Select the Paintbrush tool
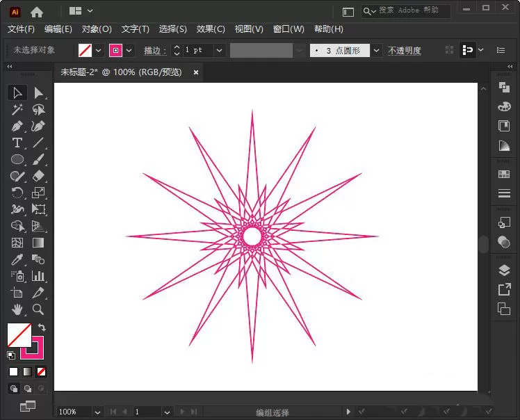 (x=38, y=159)
